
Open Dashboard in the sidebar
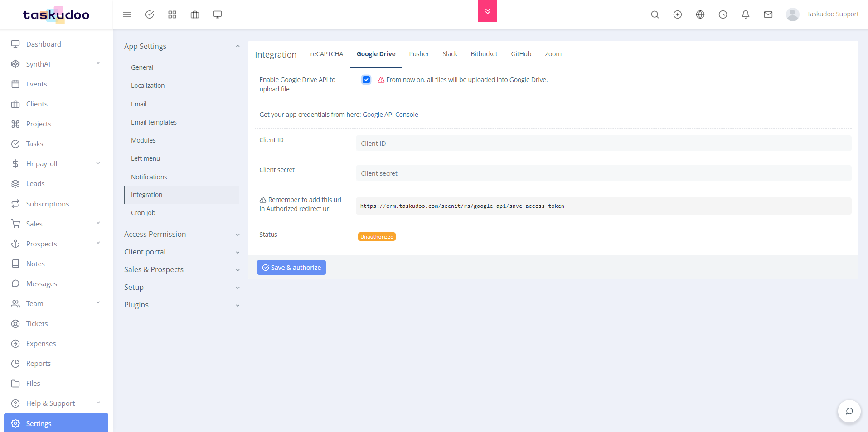(44, 44)
